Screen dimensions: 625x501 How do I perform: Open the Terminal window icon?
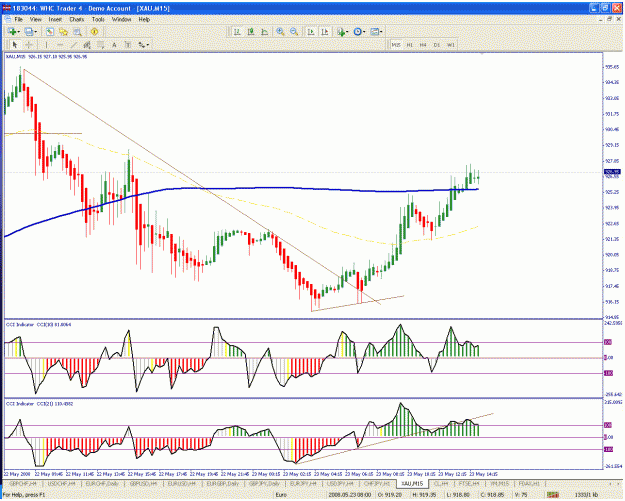click(77, 32)
